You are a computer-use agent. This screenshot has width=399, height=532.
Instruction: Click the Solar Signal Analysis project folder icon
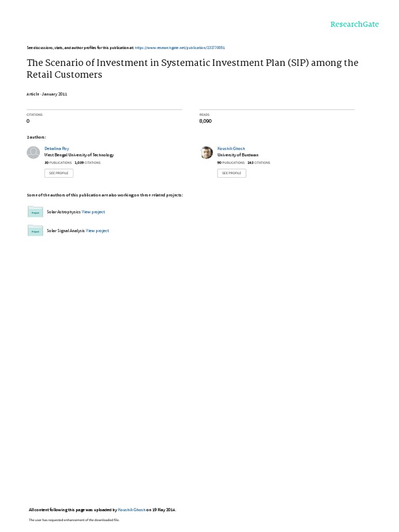click(x=35, y=231)
